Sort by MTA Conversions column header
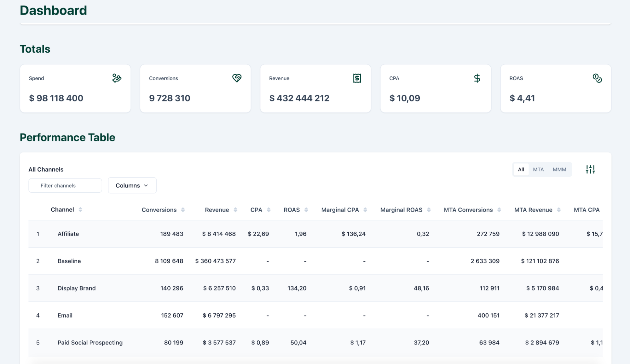This screenshot has height=364, width=630. tap(468, 210)
